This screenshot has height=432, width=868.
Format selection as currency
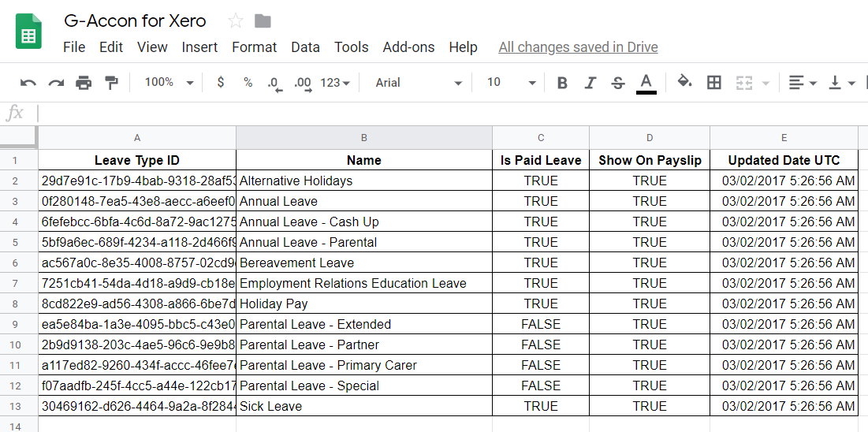pyautogui.click(x=220, y=83)
